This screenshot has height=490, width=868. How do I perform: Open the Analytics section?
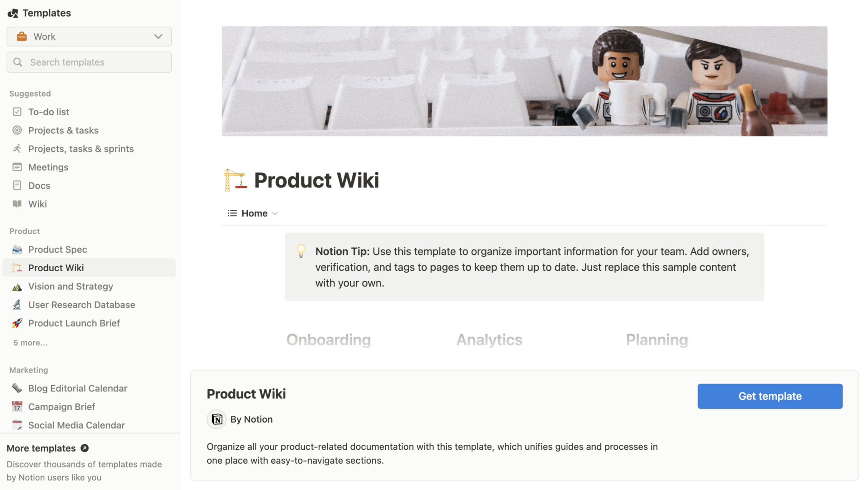(489, 339)
